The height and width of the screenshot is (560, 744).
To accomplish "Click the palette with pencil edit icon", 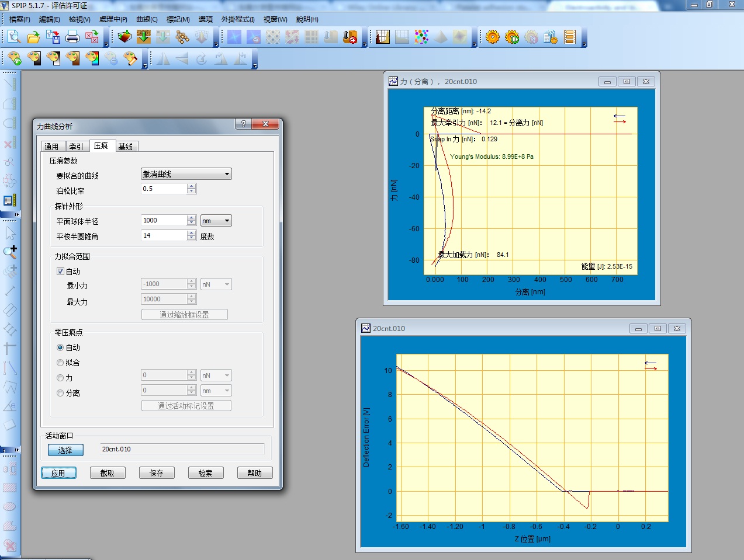I will click(130, 58).
